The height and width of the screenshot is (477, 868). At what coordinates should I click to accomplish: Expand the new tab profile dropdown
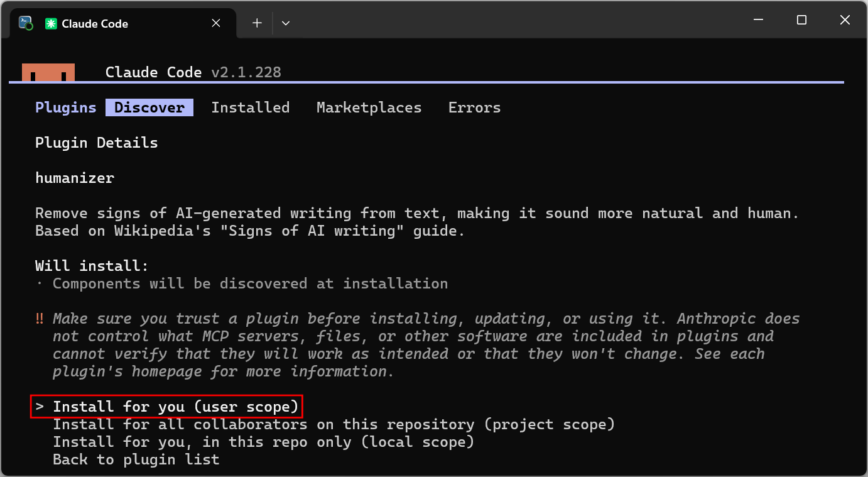coord(286,23)
